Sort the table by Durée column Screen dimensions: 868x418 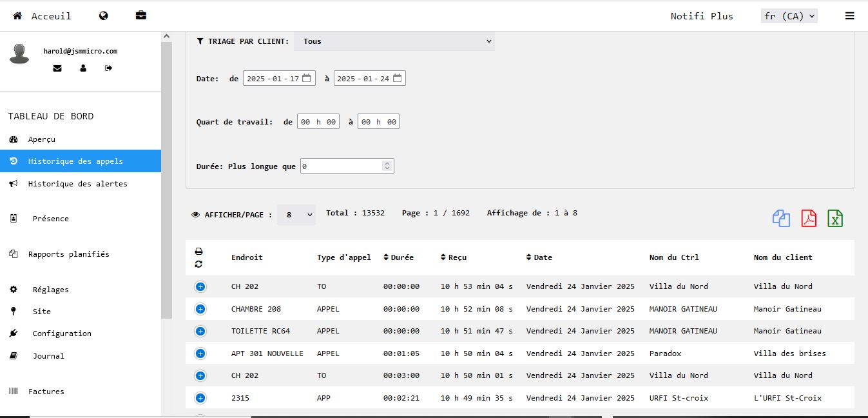pyautogui.click(x=399, y=257)
